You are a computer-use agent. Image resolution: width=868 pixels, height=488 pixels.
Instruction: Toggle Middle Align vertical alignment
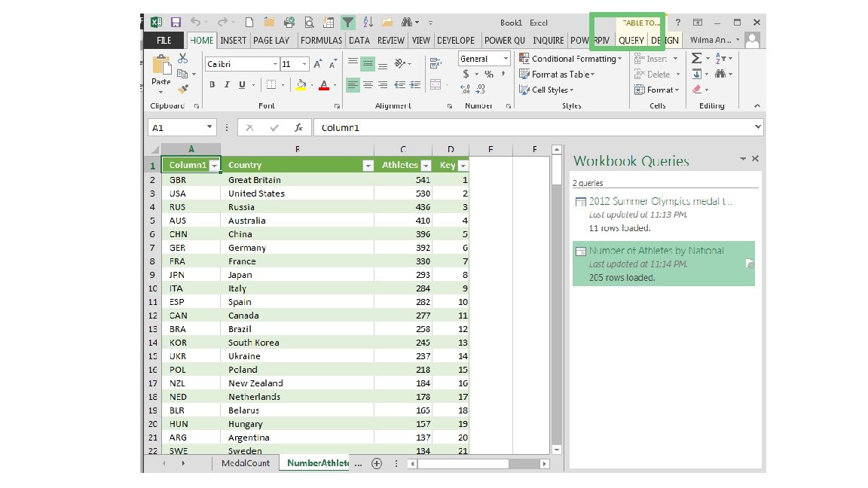point(368,64)
